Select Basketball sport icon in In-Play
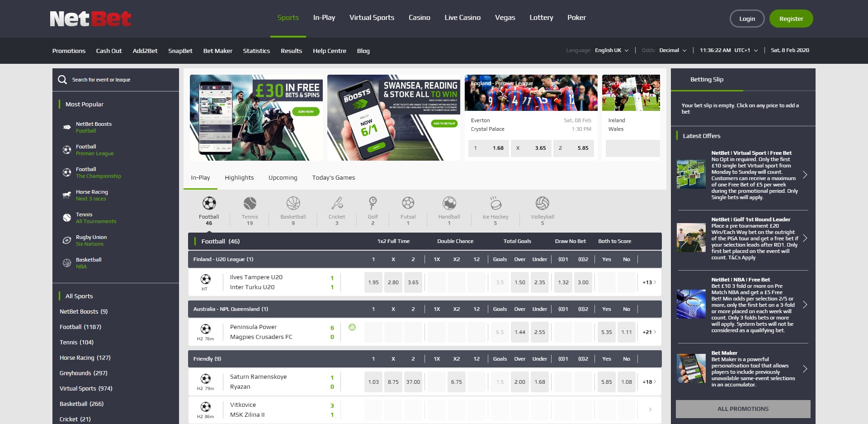This screenshot has width=868, height=424. 293,203
